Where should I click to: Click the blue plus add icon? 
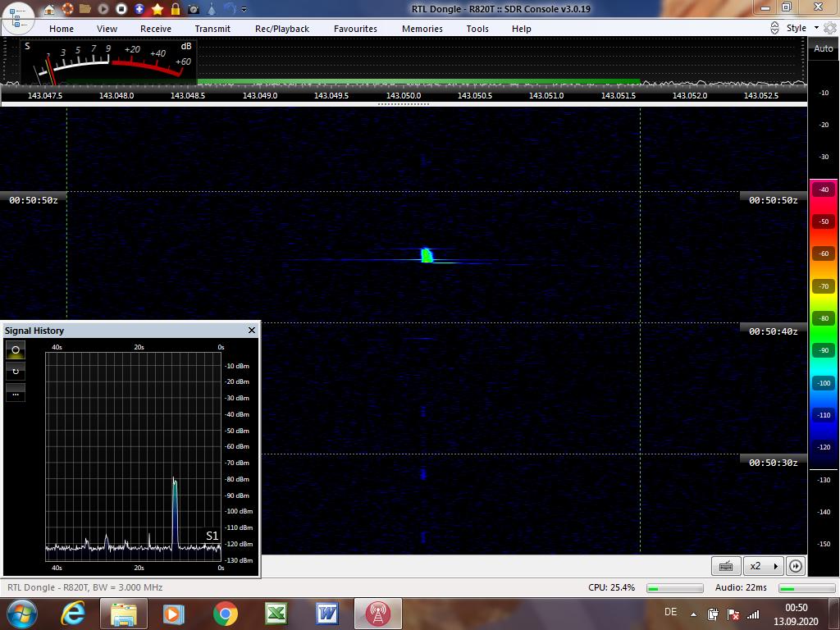pos(139,9)
